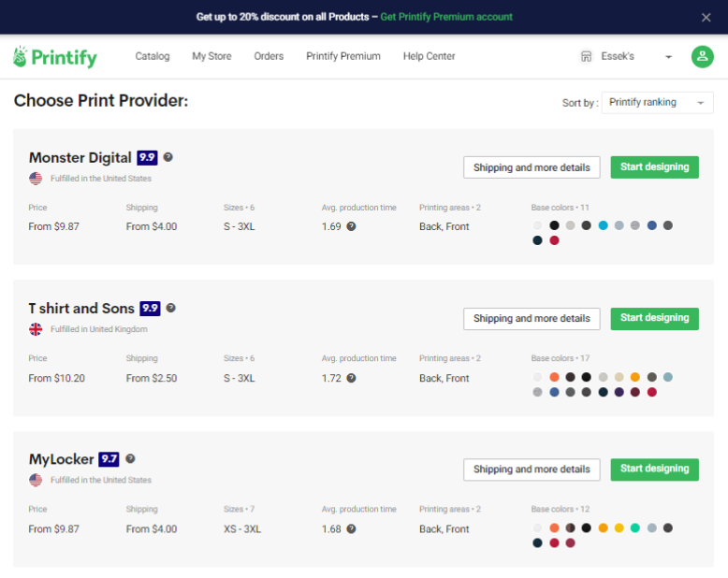Viewport: 728px width, 578px height.
Task: Click info icon beside 1.72 production time
Action: tap(352, 378)
